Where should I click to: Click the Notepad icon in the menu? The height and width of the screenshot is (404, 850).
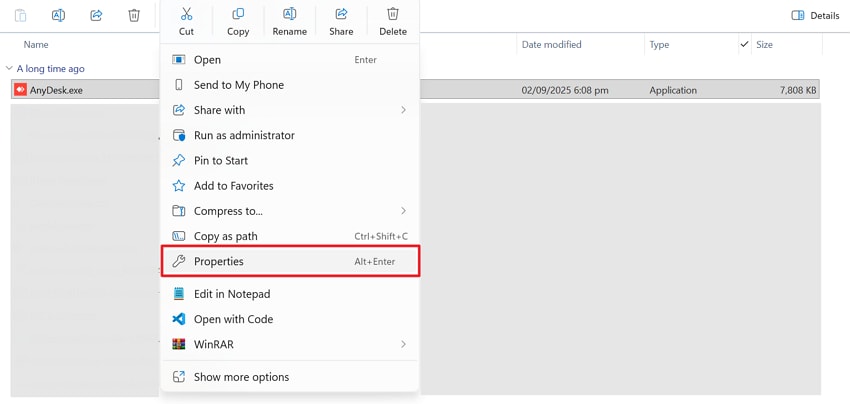tap(178, 294)
